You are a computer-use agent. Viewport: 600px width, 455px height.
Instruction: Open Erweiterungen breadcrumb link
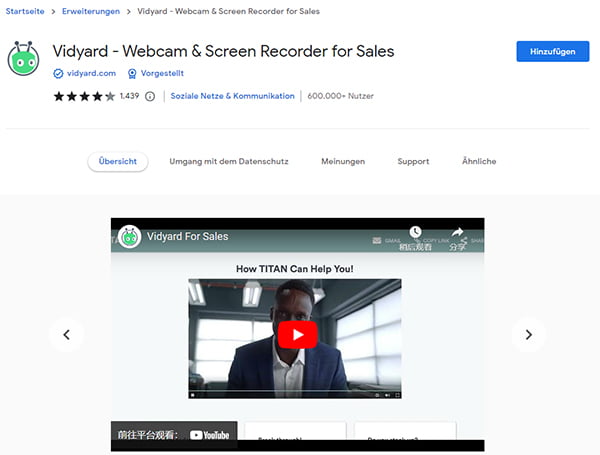(x=91, y=11)
